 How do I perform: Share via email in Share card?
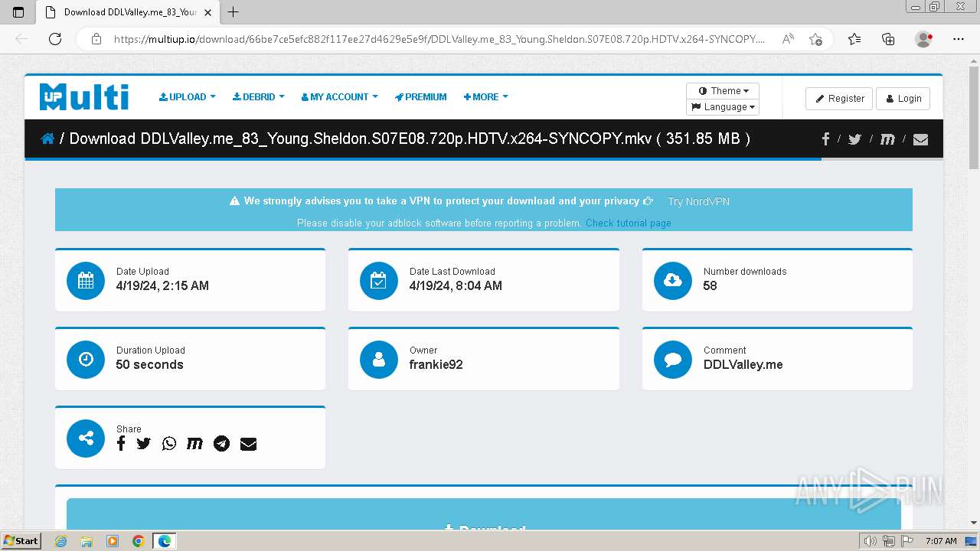point(248,443)
